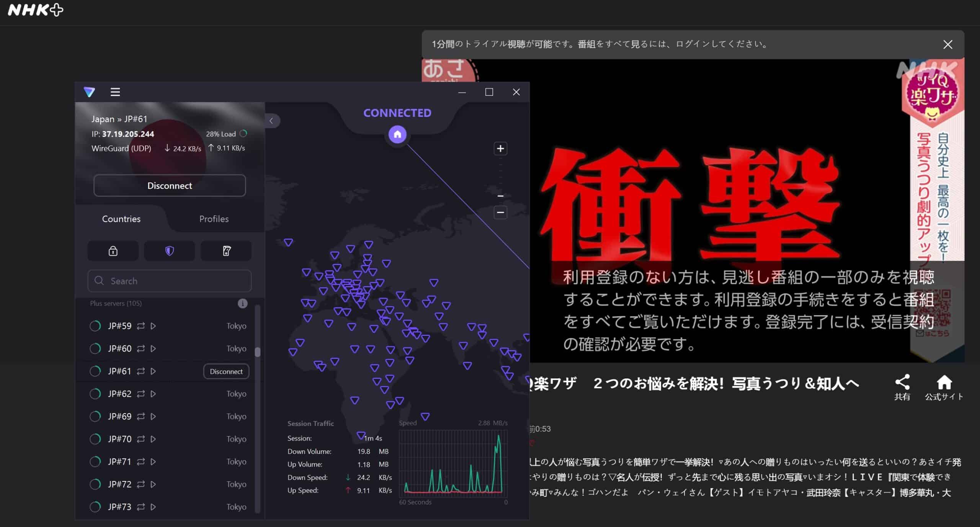The width and height of the screenshot is (980, 527).
Task: Click the JP#72 load indicator circle
Action: coord(95,484)
